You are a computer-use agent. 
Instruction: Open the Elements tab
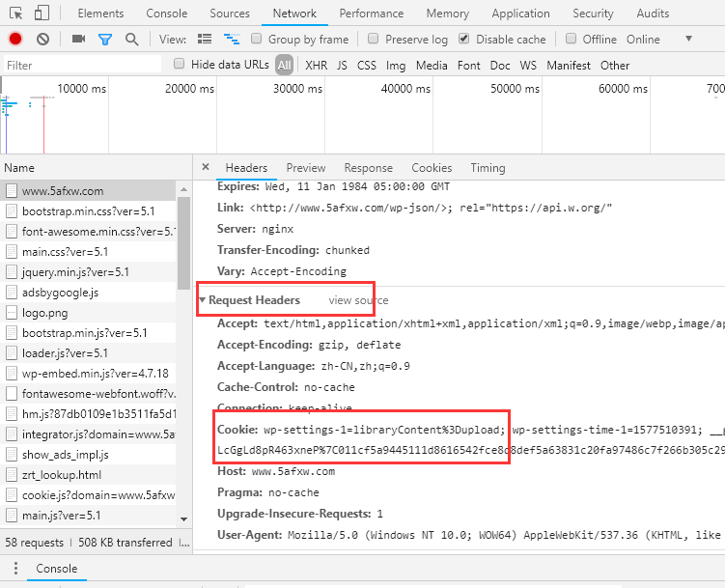pyautogui.click(x=100, y=14)
